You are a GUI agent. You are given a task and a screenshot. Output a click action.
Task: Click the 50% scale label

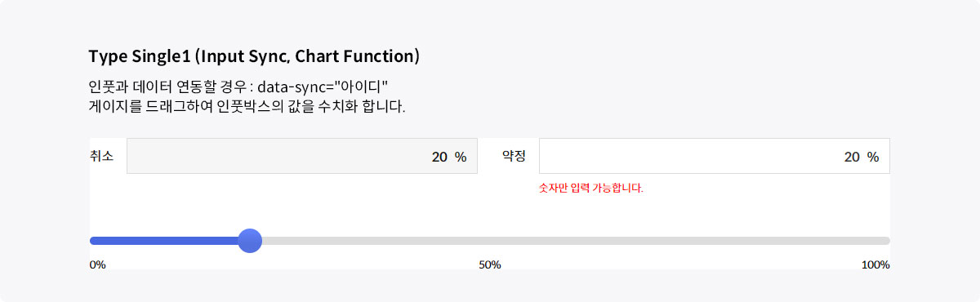point(490,264)
